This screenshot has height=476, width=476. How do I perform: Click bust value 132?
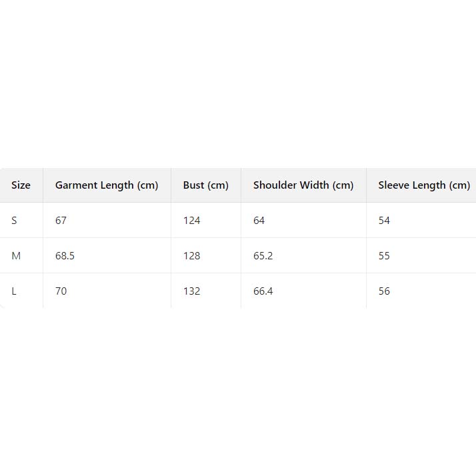point(192,291)
